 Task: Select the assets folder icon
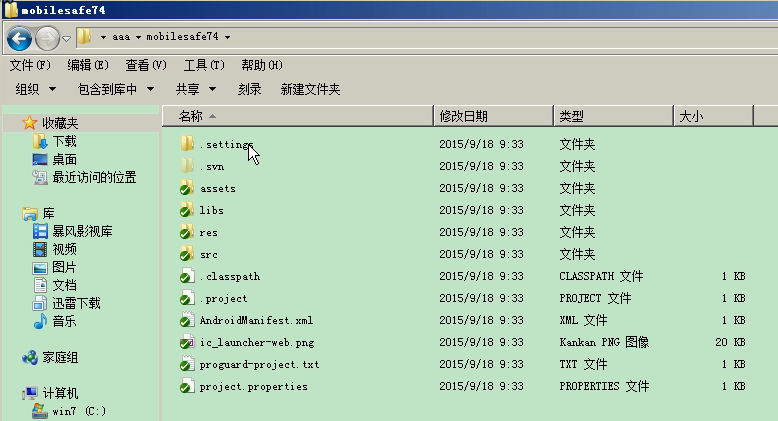pyautogui.click(x=187, y=188)
